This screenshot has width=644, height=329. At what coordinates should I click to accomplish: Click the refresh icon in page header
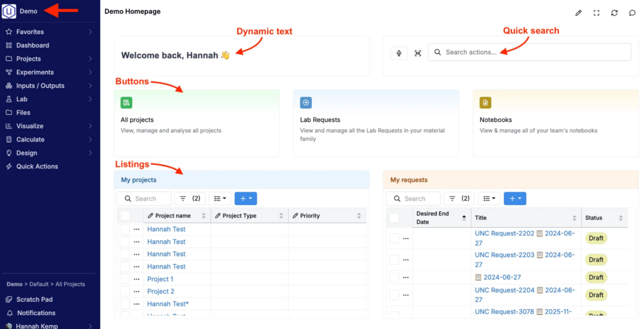(x=614, y=13)
